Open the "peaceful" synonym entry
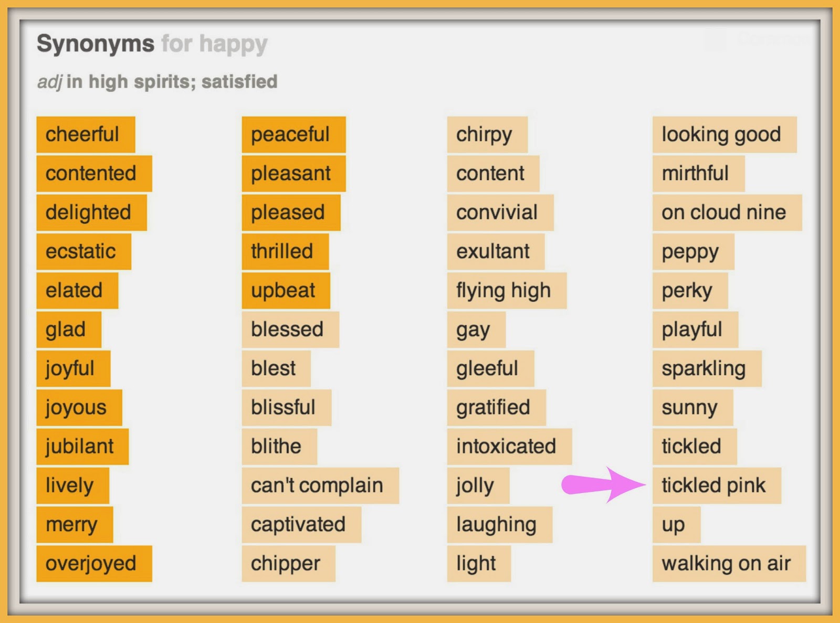The width and height of the screenshot is (840, 623). point(293,134)
